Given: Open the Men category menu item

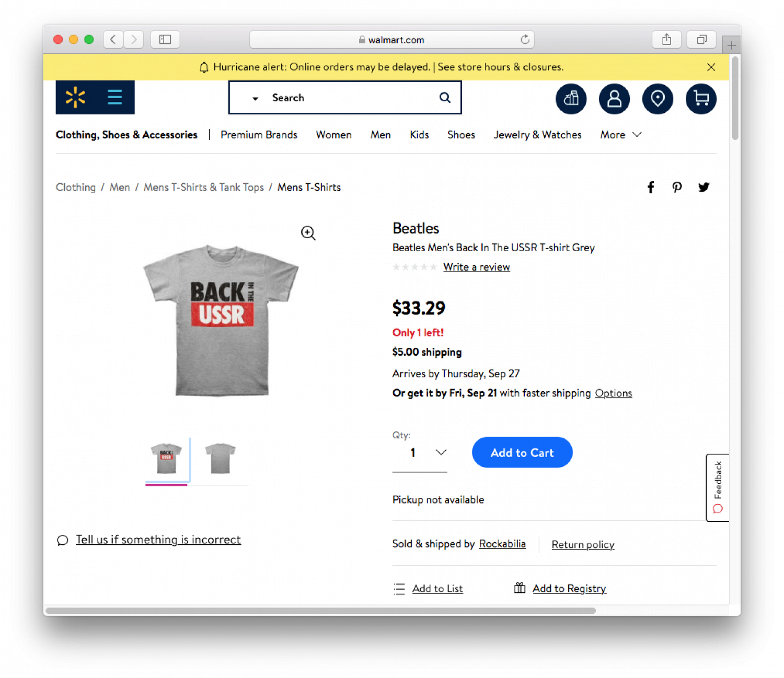Looking at the screenshot, I should [381, 135].
